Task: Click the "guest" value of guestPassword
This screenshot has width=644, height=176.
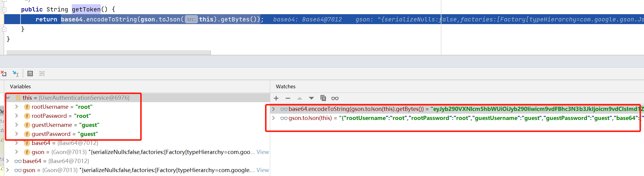Action: [88, 134]
